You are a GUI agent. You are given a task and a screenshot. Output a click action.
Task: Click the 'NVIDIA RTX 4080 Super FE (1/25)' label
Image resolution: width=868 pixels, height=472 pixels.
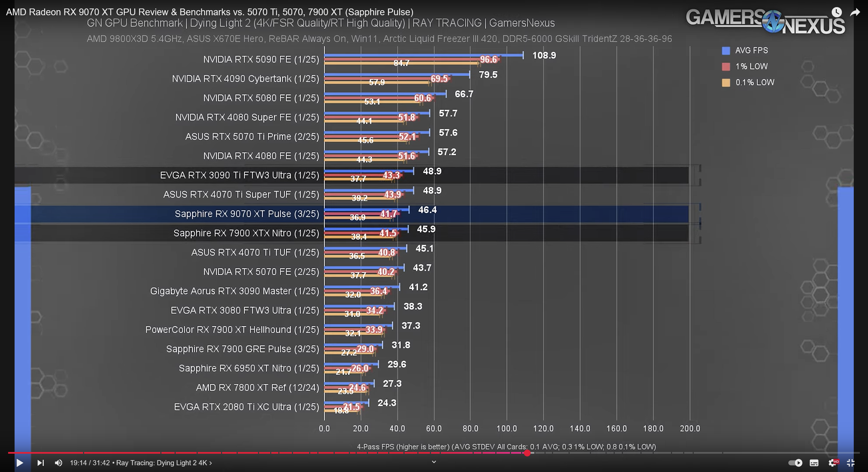247,117
